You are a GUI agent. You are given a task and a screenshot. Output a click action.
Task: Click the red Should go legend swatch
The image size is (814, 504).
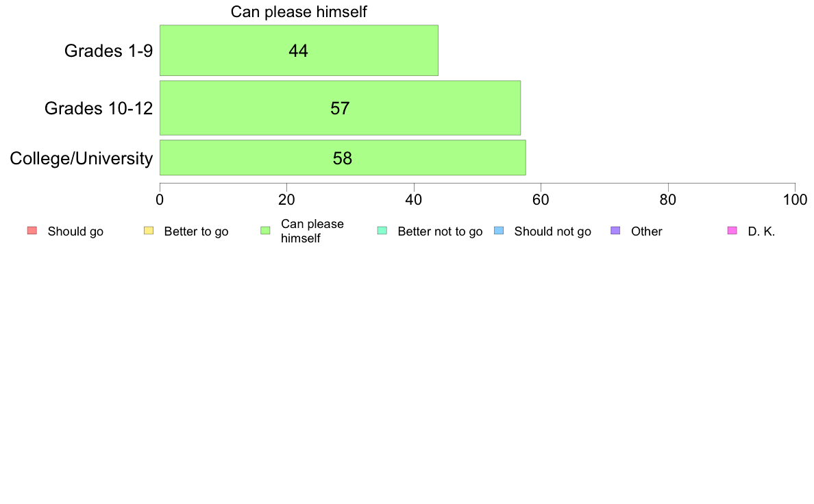[x=32, y=231]
